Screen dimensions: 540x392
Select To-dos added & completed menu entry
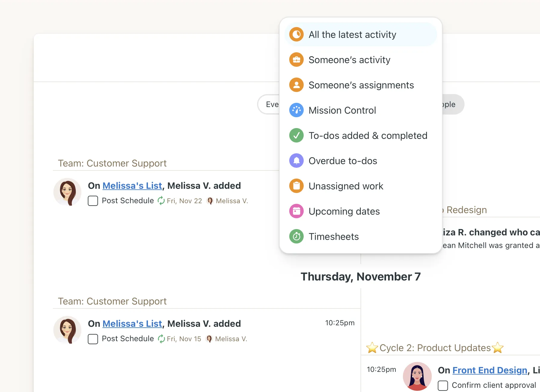(368, 135)
